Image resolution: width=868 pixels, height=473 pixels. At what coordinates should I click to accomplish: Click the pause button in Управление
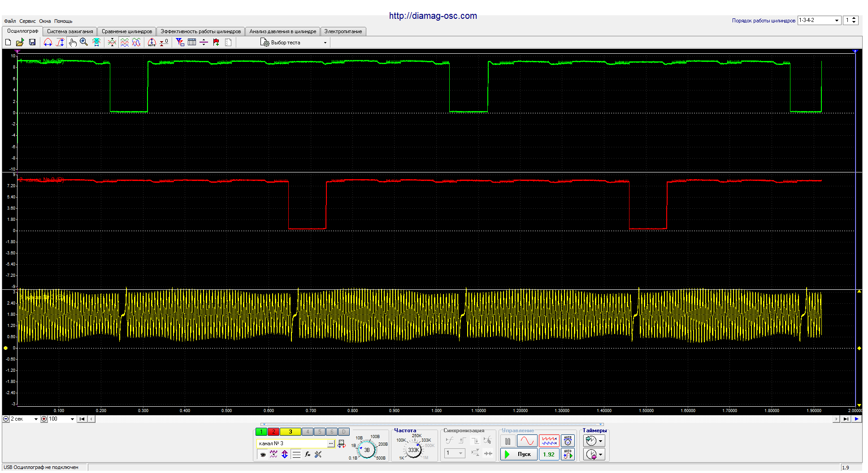click(508, 441)
